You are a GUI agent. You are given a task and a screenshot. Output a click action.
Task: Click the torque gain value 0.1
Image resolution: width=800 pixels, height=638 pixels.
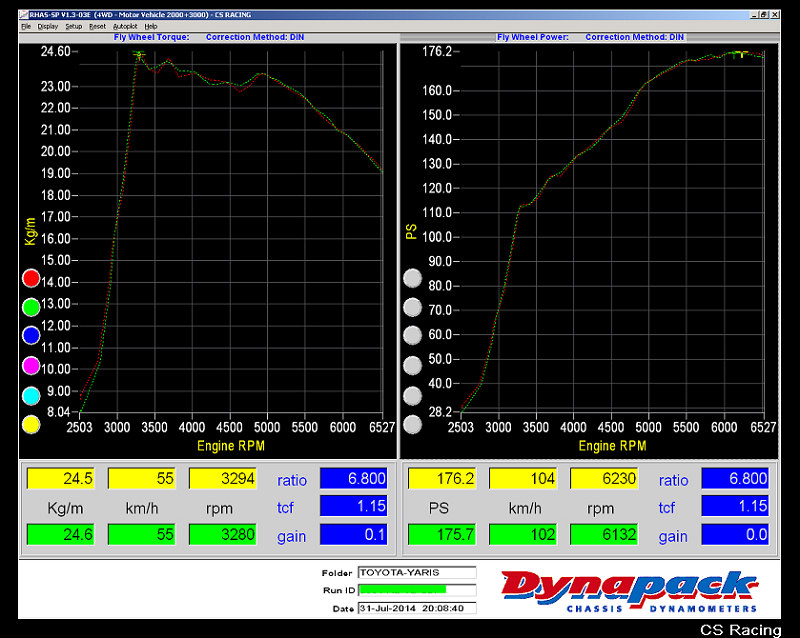click(x=354, y=534)
